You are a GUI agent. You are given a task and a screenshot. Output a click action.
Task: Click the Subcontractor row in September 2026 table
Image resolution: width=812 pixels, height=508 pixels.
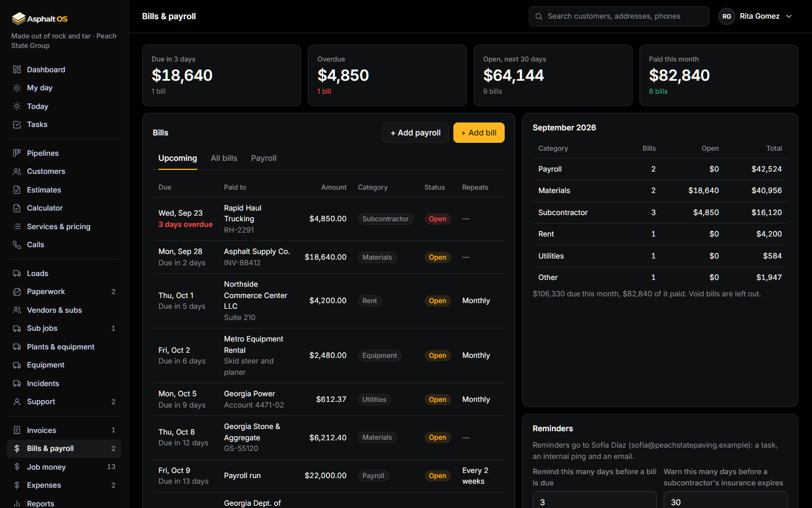[660, 212]
